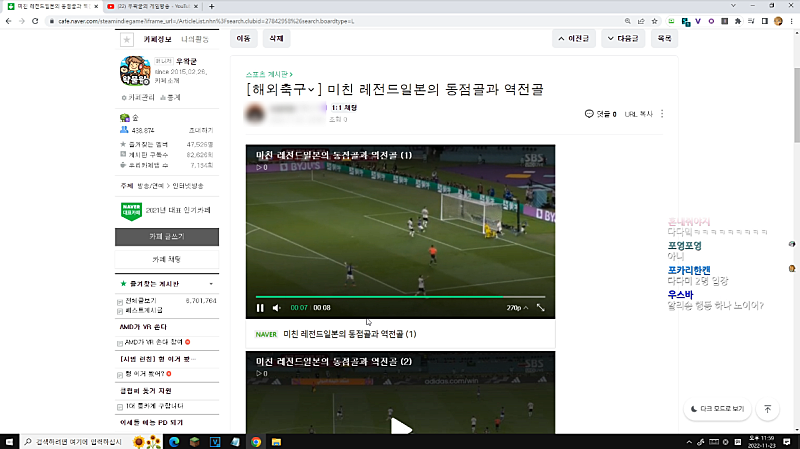Click the green screen-capture extension icon
Viewport: 800px width, 449px height.
click(x=671, y=21)
